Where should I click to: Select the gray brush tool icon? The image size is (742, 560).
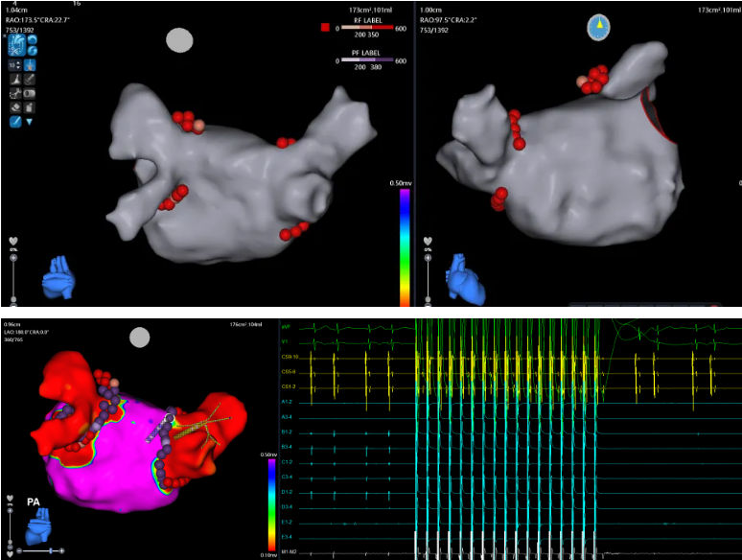15,79
